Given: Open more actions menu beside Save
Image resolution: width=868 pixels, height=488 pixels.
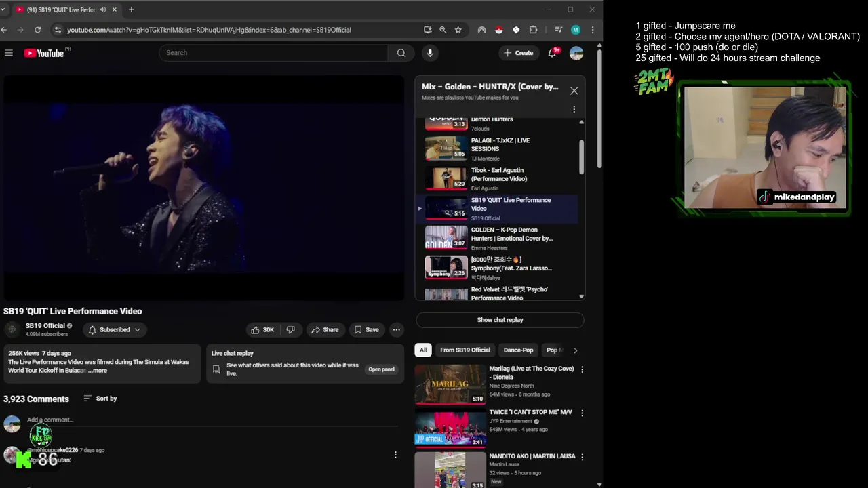Looking at the screenshot, I should point(397,330).
